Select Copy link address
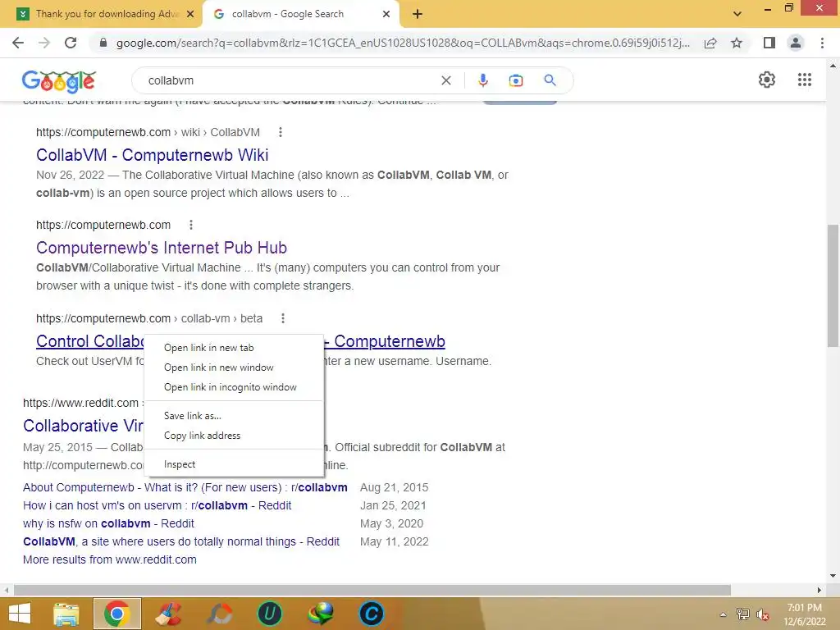 234,436
